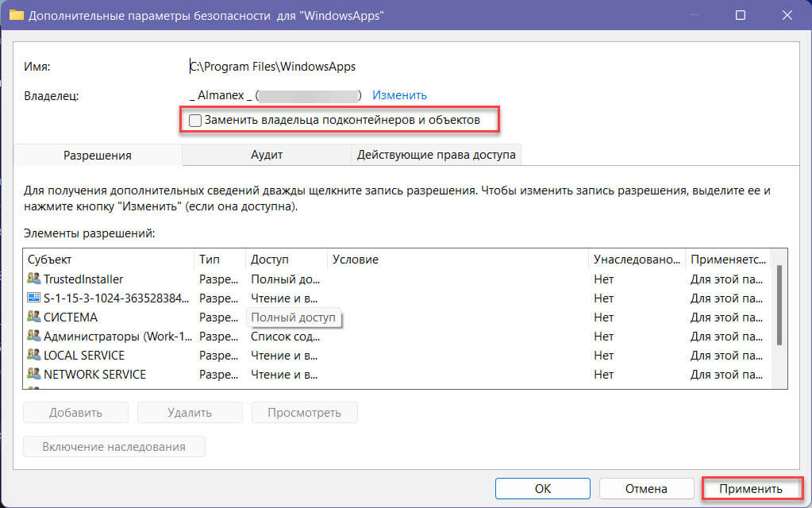The width and height of the screenshot is (812, 508).
Task: Select the СИСТЕМА entry name
Action: (71, 317)
